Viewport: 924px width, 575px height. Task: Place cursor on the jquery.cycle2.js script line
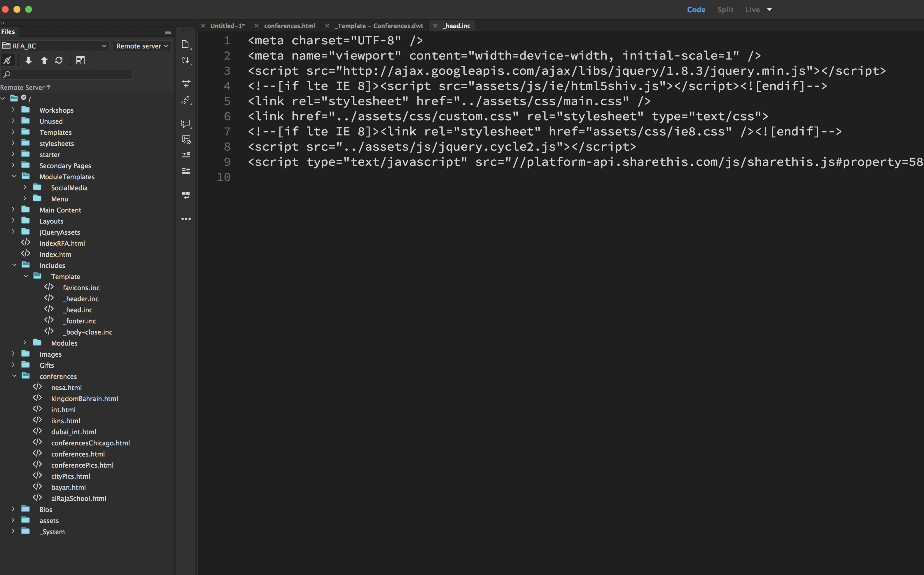(442, 147)
